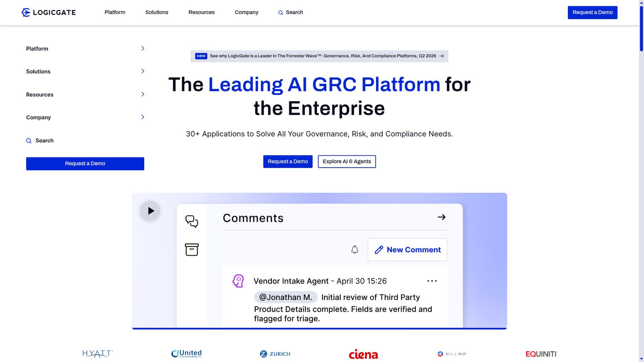
Task: Click the Zurich logo
Action: click(275, 354)
